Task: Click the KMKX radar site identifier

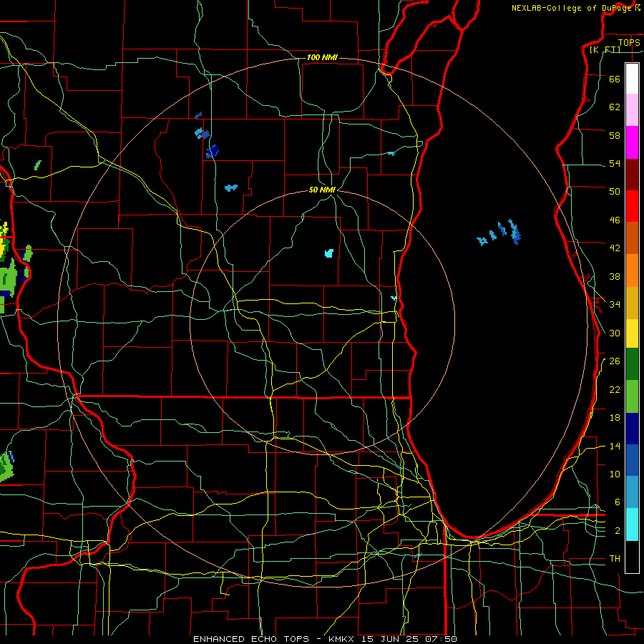Action: [x=343, y=639]
